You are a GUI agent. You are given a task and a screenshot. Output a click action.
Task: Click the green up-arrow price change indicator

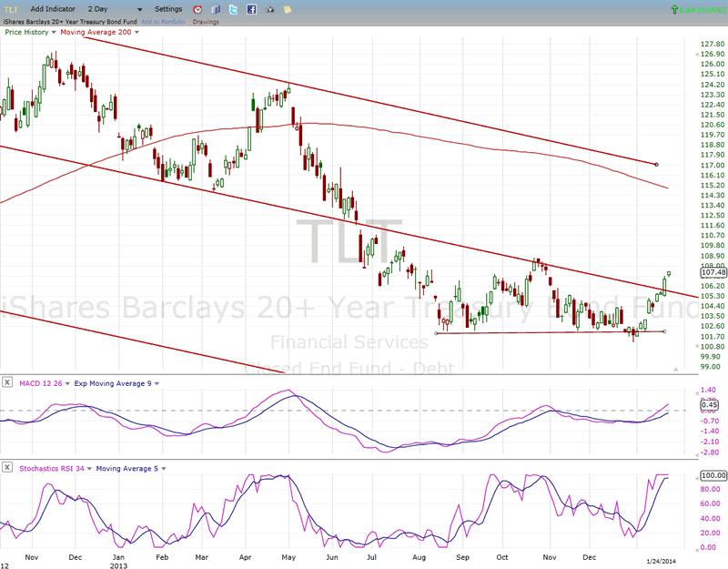point(673,9)
